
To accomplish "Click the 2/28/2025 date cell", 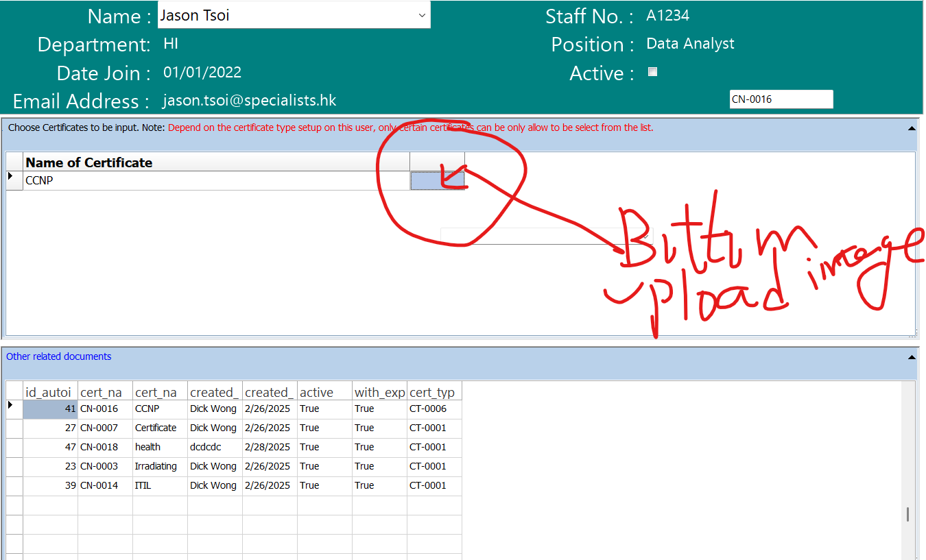I will point(270,448).
